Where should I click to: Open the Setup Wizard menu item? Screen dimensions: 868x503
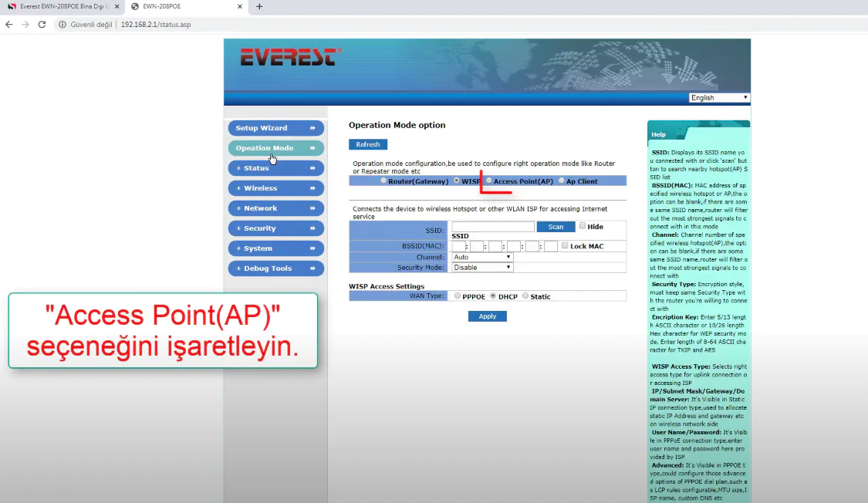275,128
